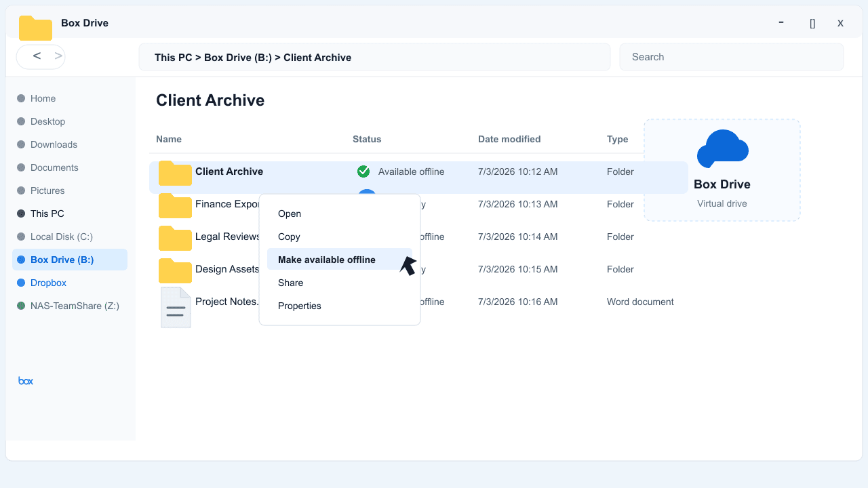The width and height of the screenshot is (868, 488).
Task: Choose Copy from the context menu
Action: (x=340, y=237)
